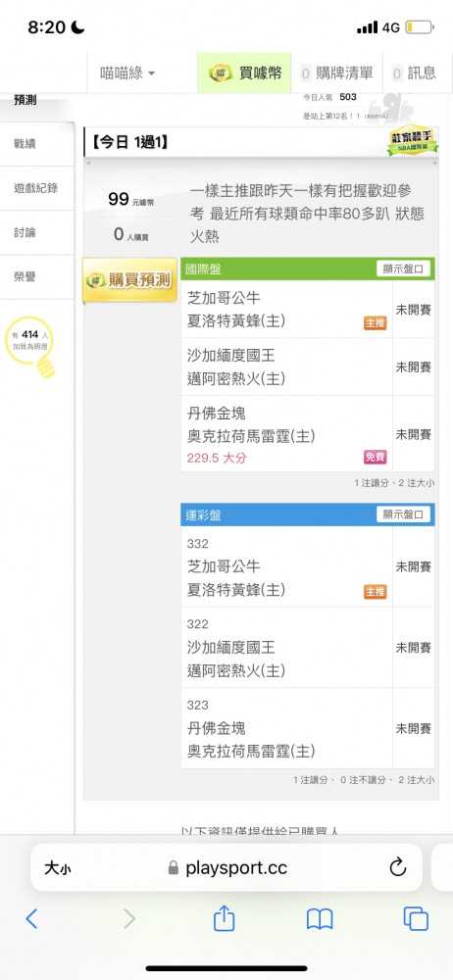Click the yellow 購買預測 button
This screenshot has width=453, height=980.
[129, 280]
